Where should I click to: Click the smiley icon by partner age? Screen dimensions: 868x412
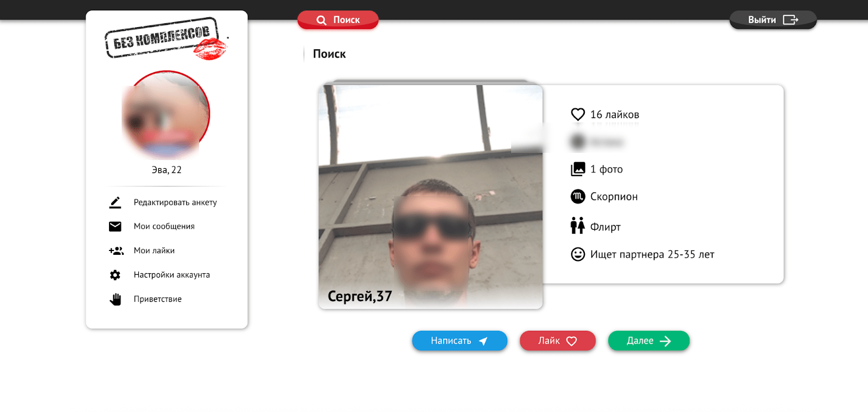pyautogui.click(x=578, y=254)
